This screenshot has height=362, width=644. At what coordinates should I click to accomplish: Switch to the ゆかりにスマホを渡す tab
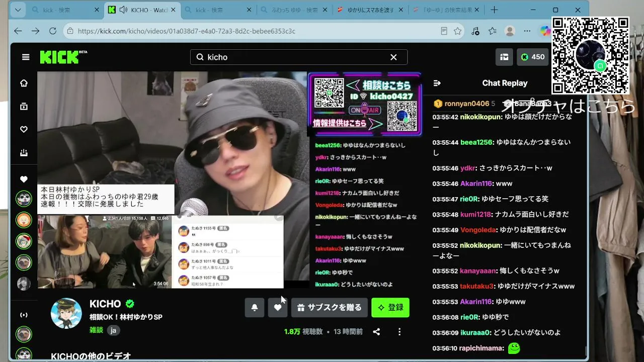pyautogui.click(x=369, y=10)
